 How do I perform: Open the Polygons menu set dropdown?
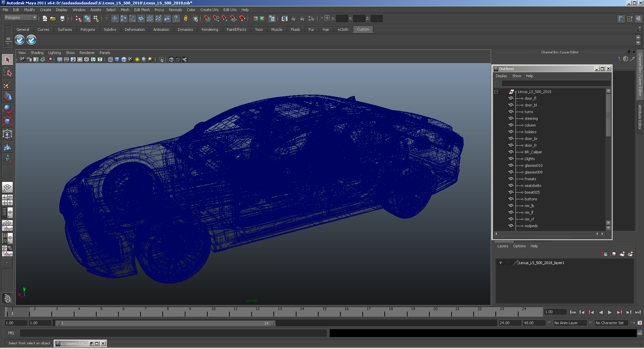(20, 17)
